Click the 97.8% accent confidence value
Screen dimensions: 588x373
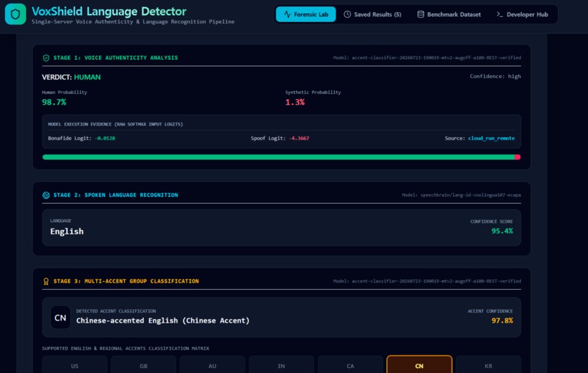(502, 320)
